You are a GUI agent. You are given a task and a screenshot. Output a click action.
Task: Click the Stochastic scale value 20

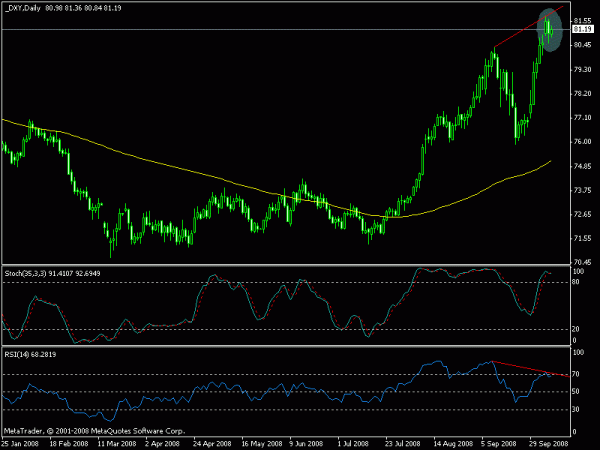[x=575, y=329]
